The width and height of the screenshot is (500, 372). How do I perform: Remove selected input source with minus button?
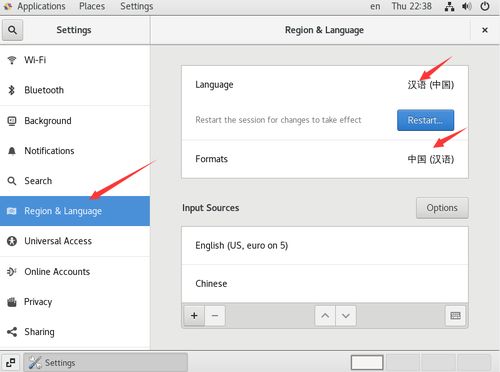coord(215,315)
